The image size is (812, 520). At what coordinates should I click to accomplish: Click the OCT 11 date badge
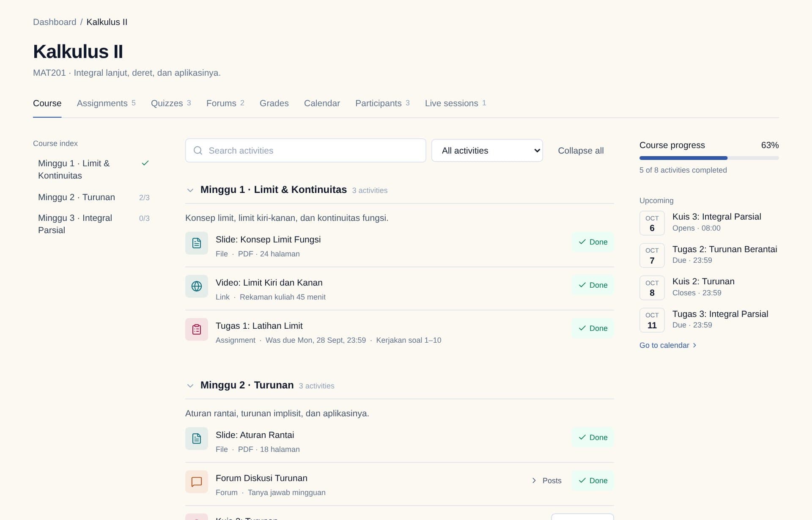pos(652,320)
